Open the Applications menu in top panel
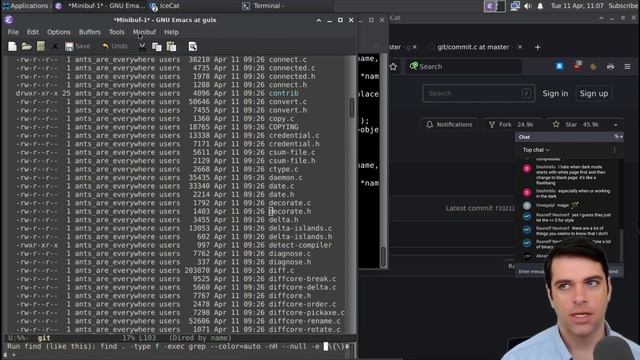 (25, 6)
